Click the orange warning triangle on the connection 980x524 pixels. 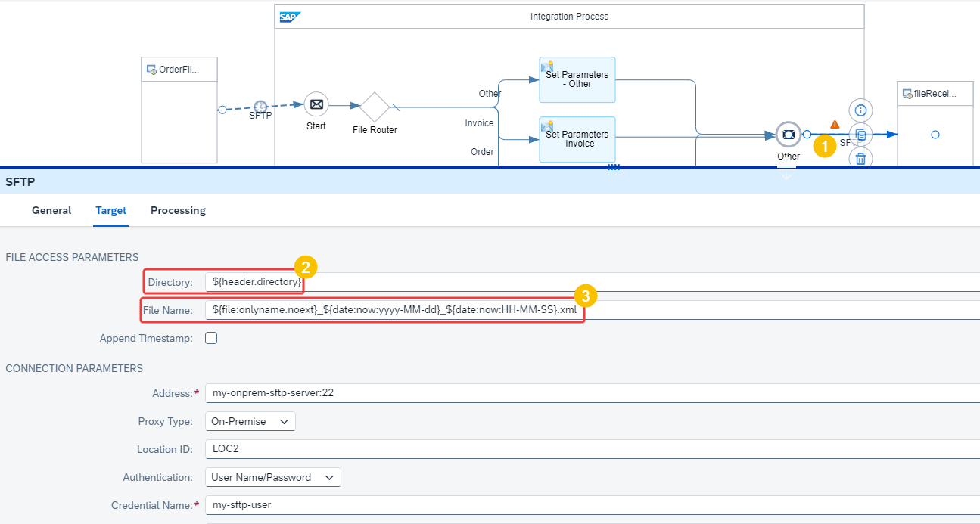tap(835, 124)
